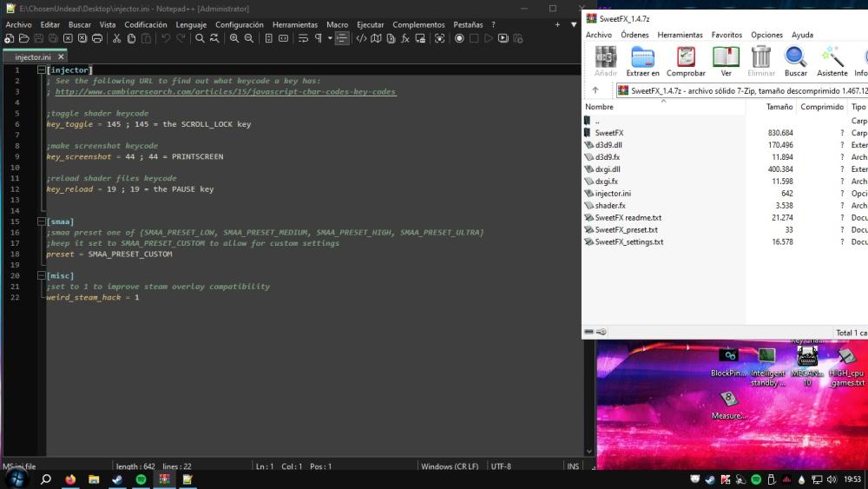868x489 pixels.
Task: Open the Pestañas menu
Action: coord(468,25)
